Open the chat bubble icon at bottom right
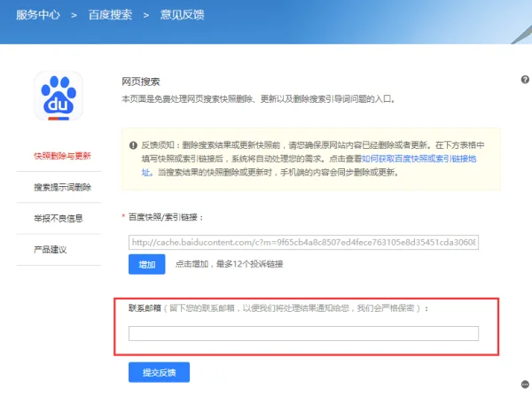The width and height of the screenshot is (532, 396). (525, 384)
